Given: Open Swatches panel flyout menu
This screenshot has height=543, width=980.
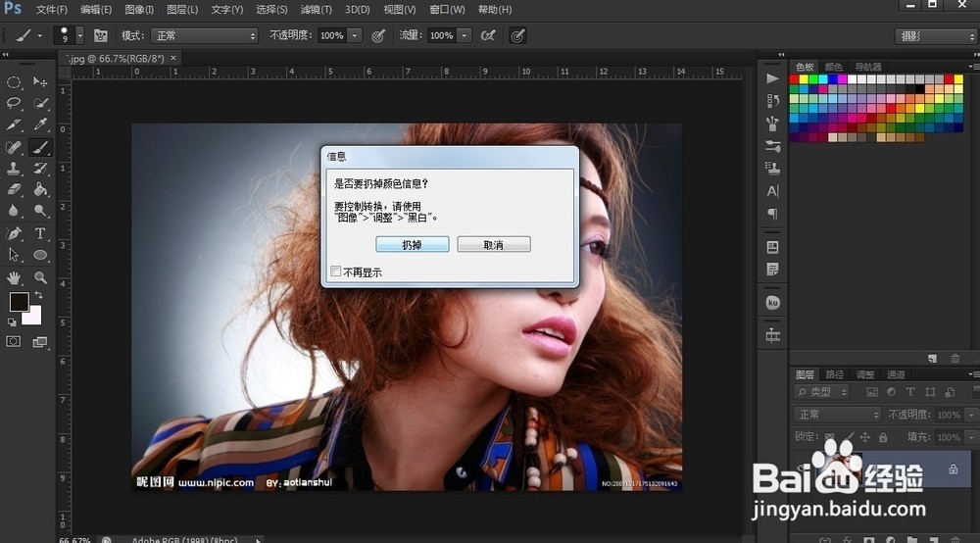Looking at the screenshot, I should pyautogui.click(x=972, y=67).
